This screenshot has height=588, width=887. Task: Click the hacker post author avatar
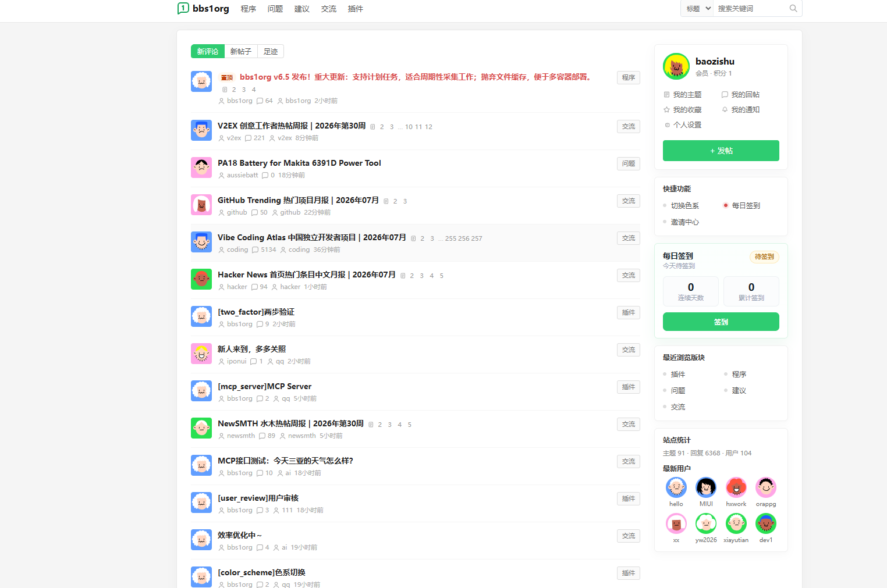pyautogui.click(x=201, y=279)
